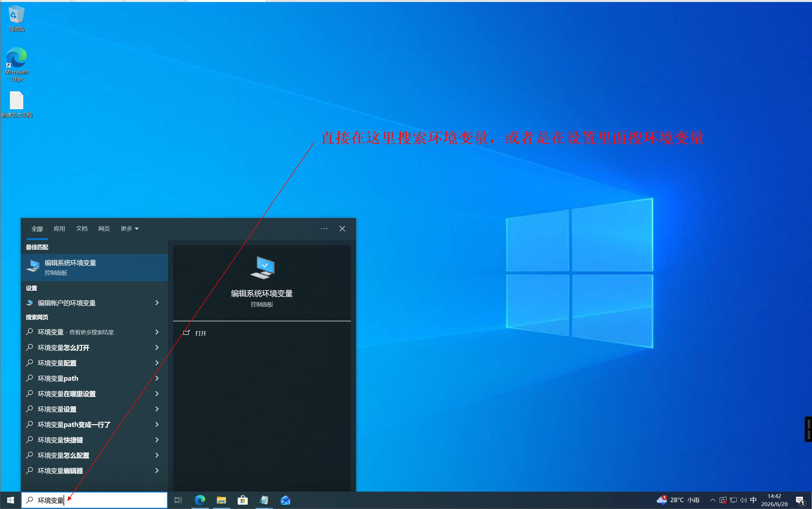Screen dimensions: 812x509
Task: Expand arrow next to 环境变量怎么配置
Action: [x=157, y=455]
